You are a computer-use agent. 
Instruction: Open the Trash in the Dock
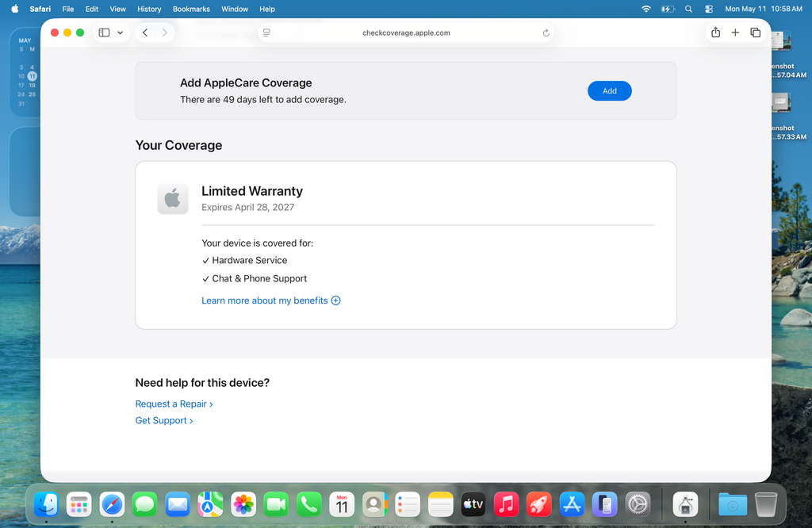pos(766,504)
